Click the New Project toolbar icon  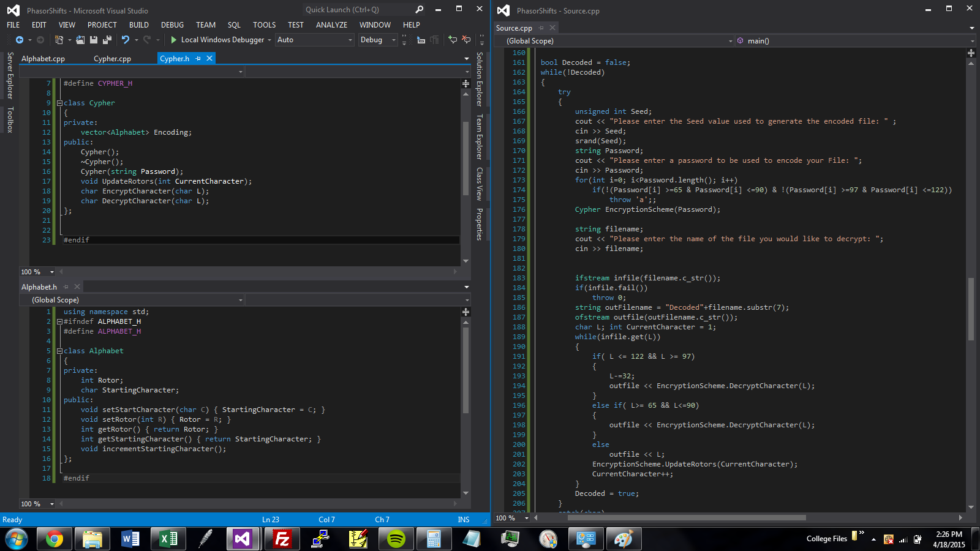(x=59, y=40)
